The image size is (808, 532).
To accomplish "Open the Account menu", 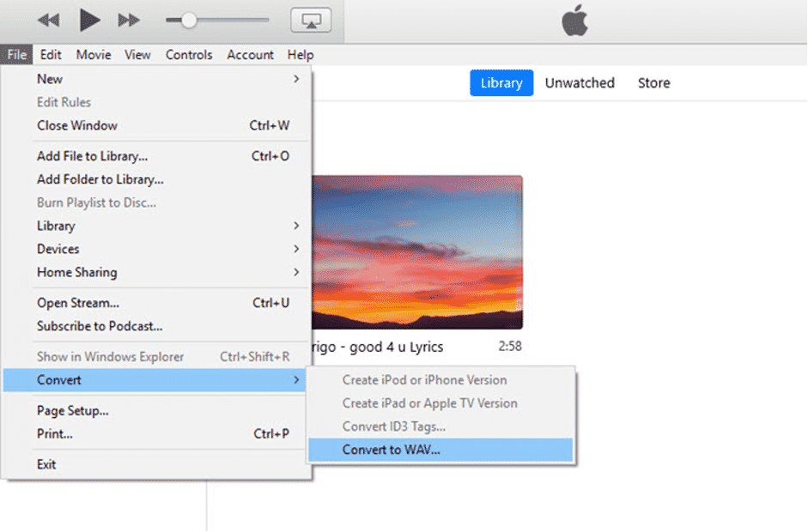I will tap(250, 54).
